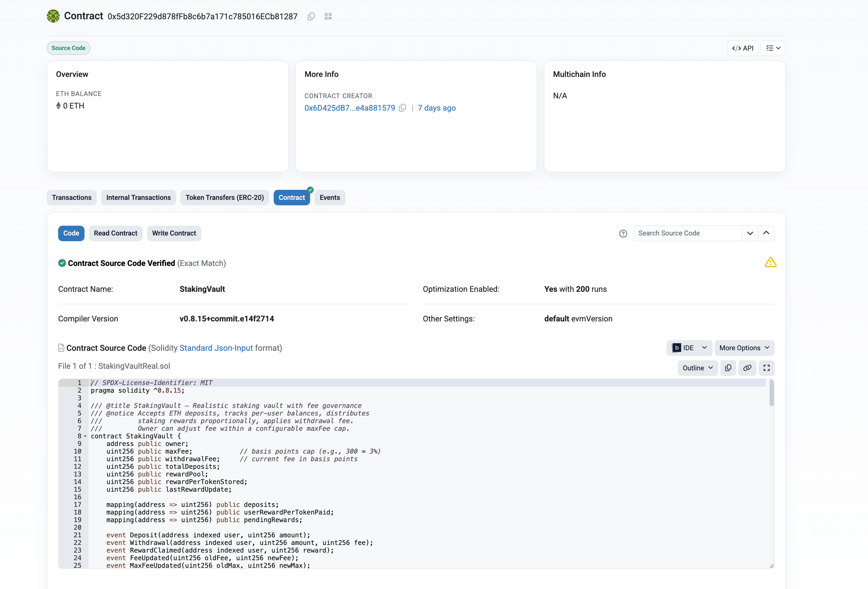Copy source code to clipboard
The height and width of the screenshot is (589, 868).
pos(728,368)
